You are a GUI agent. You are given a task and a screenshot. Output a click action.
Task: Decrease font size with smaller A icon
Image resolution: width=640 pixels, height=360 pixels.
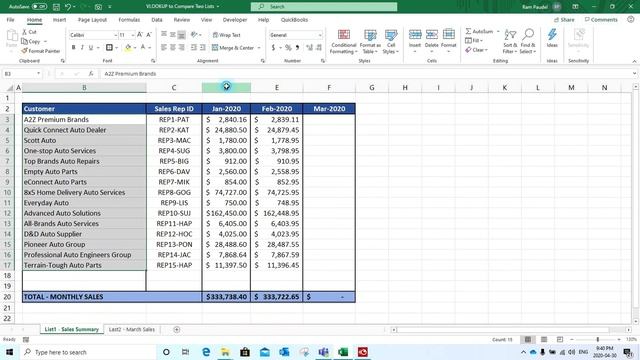[149, 35]
